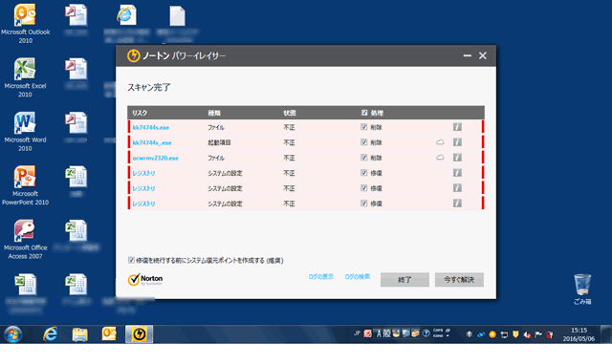Click the 終了 button
612x364 pixels.
404,279
